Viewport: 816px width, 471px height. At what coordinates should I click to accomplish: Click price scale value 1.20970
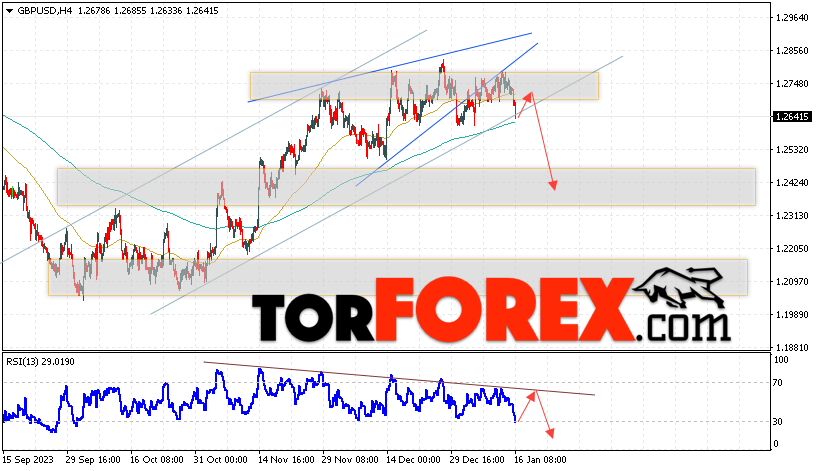coord(792,282)
